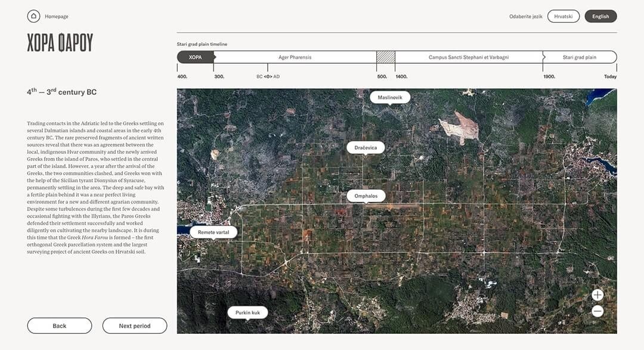Zoom in on the map with plus icon
This screenshot has height=350, width=644.
click(x=597, y=295)
